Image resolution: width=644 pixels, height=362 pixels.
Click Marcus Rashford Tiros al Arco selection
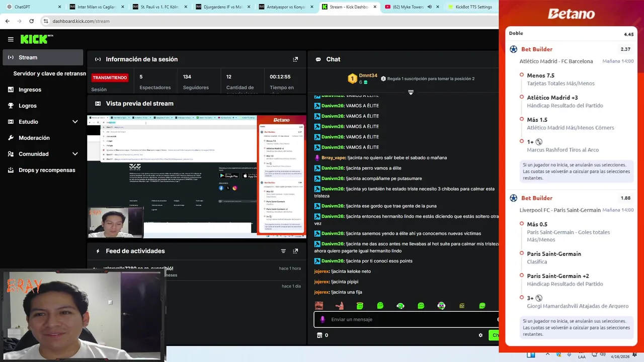562,150
